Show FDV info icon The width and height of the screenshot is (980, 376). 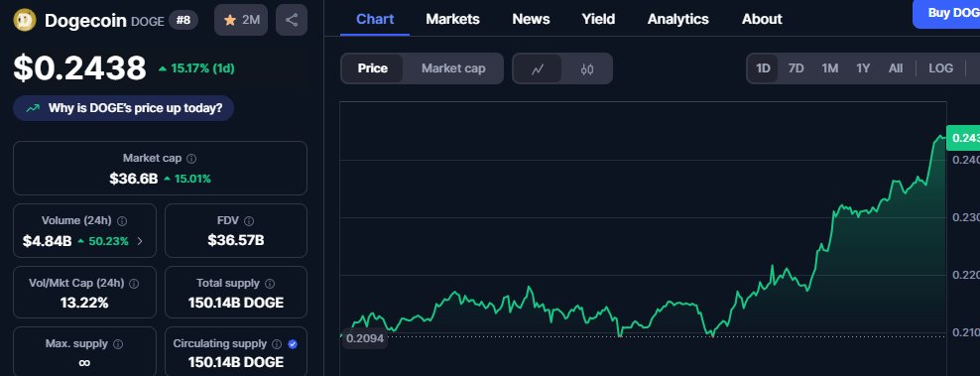pos(249,221)
